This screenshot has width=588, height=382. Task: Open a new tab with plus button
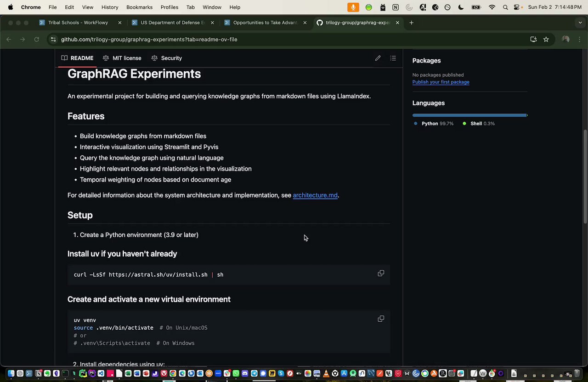[411, 23]
